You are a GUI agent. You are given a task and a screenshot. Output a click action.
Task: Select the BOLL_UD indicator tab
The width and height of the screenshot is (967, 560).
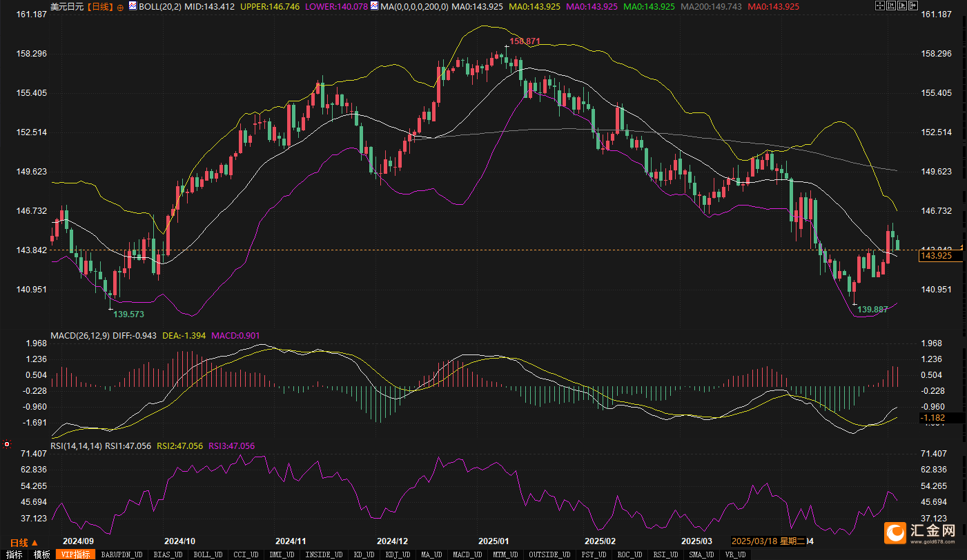207,554
